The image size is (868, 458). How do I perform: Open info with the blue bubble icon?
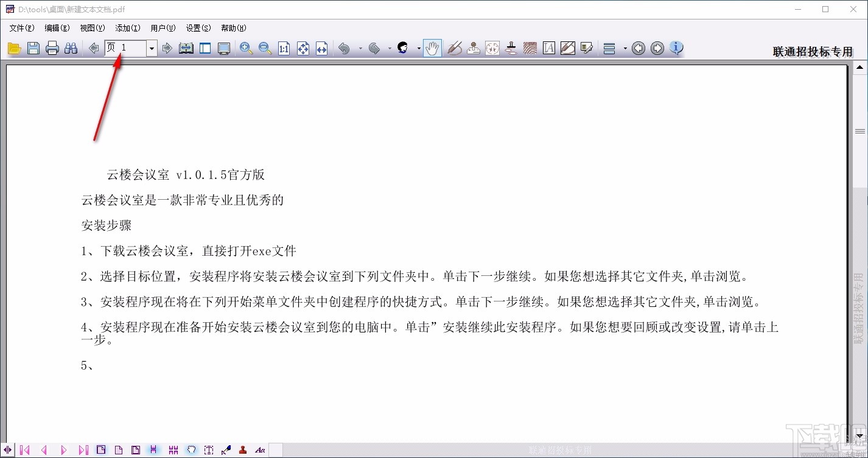[x=676, y=49]
